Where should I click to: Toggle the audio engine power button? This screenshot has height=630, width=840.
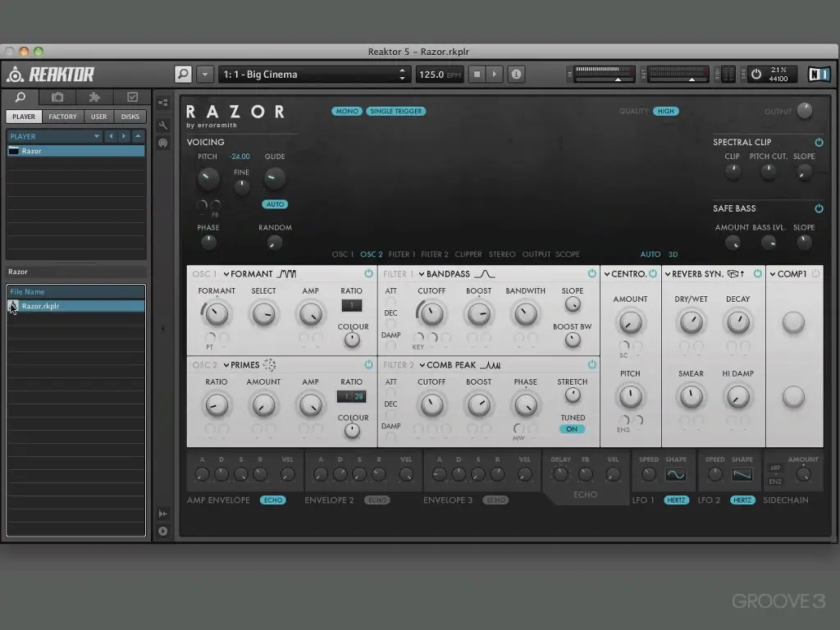click(756, 74)
